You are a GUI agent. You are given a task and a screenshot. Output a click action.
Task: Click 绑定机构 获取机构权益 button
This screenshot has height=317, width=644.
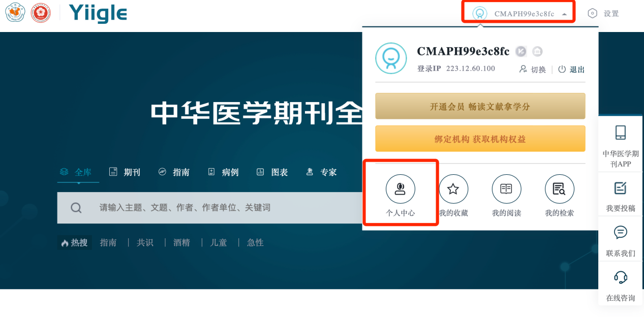480,139
